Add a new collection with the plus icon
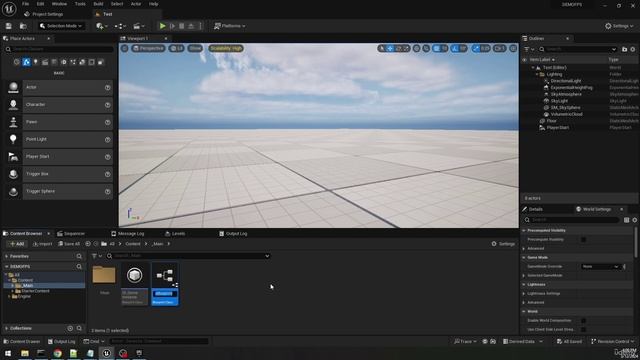The image size is (640, 360). coord(70,329)
